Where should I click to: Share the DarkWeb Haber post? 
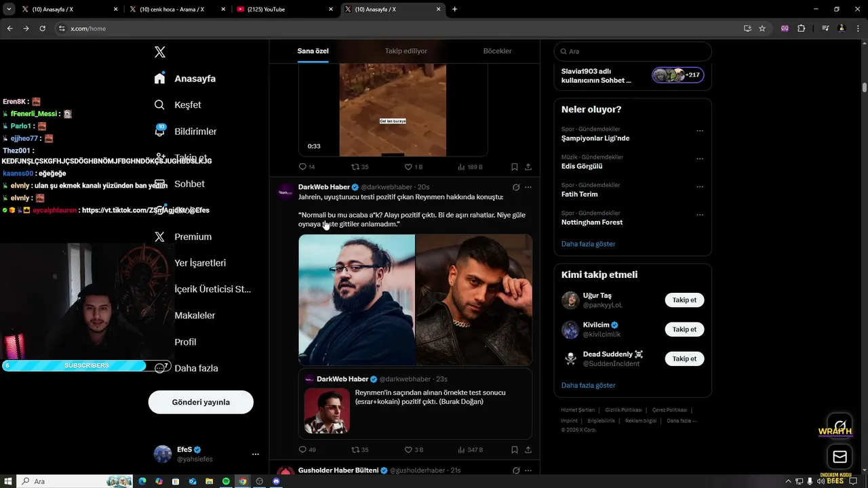click(528, 449)
